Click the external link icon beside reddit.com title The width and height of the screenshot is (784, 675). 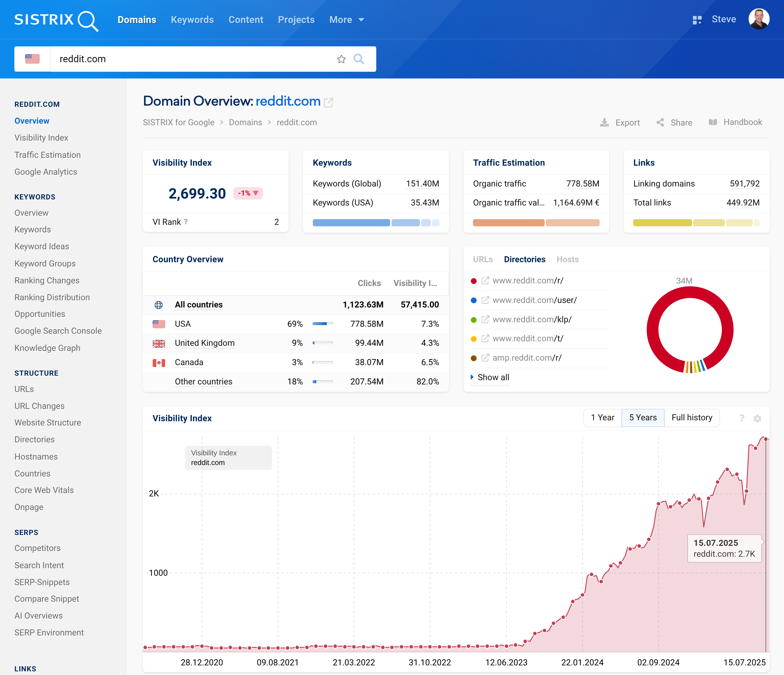[328, 102]
